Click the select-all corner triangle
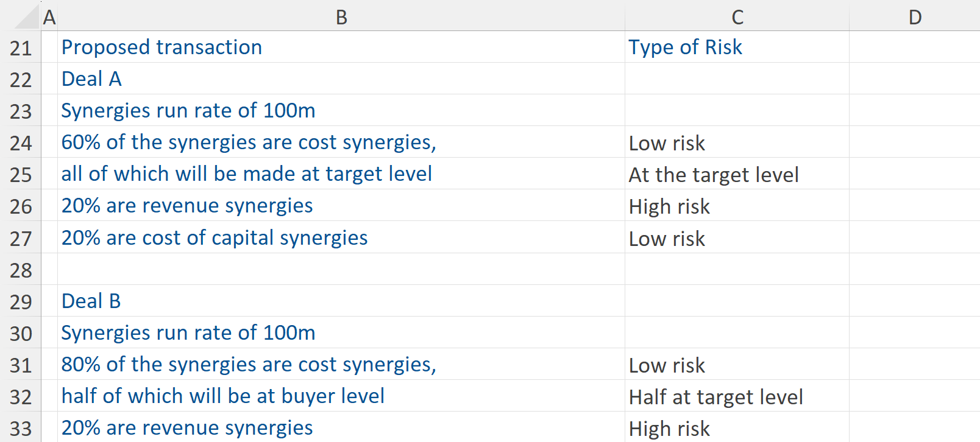This screenshot has height=442, width=980. [x=27, y=17]
